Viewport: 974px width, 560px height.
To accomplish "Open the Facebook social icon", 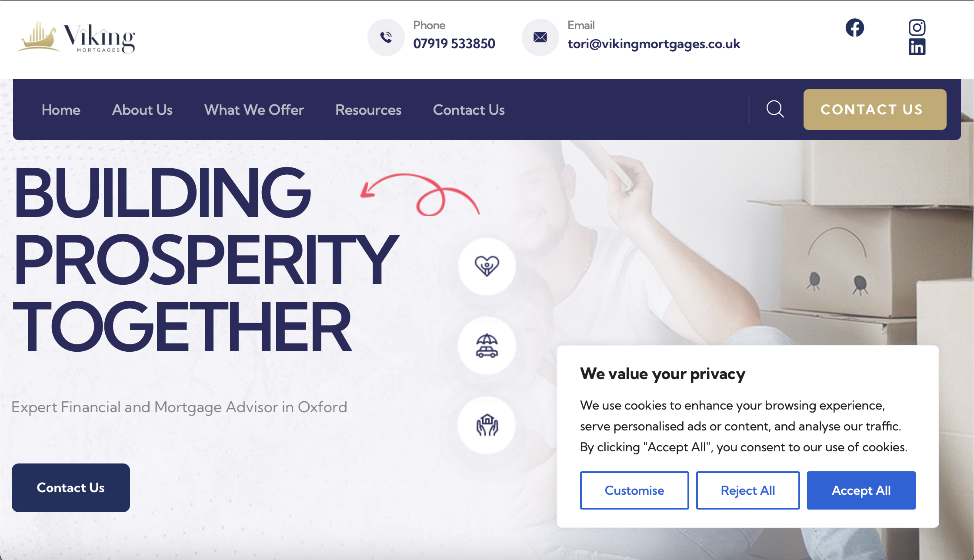I will [x=854, y=28].
